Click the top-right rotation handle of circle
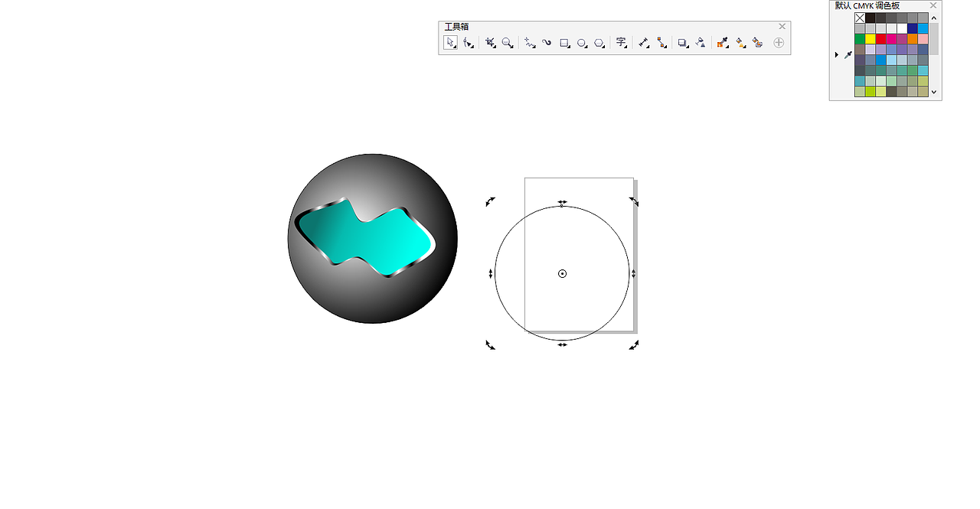 click(634, 201)
